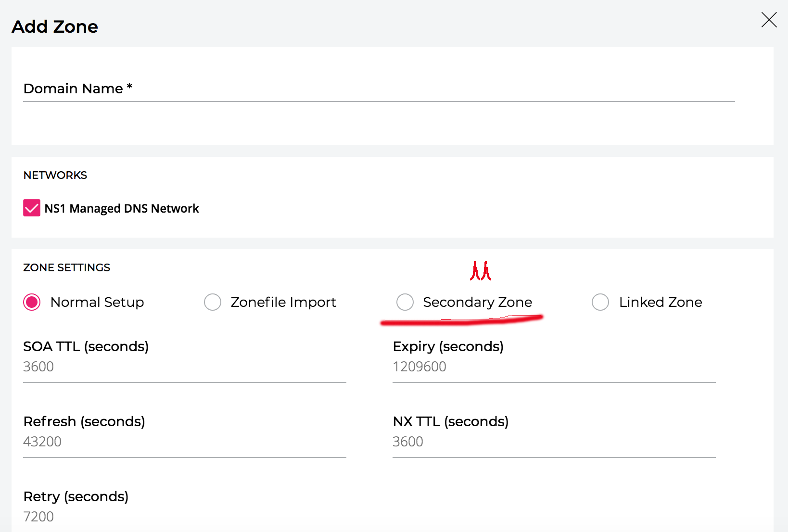Uncheck the NS1 Managed DNS Network checkbox
Screen dimensions: 788x532
point(32,208)
